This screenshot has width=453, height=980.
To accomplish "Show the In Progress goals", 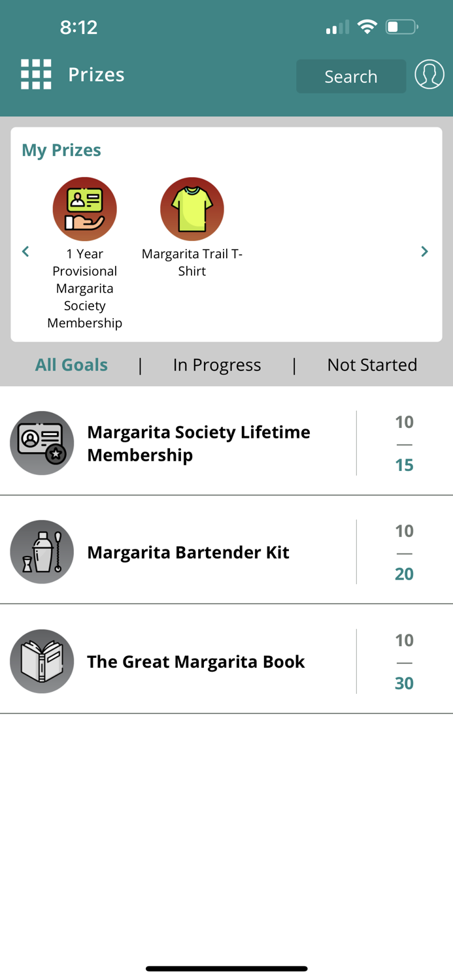I will click(x=217, y=365).
